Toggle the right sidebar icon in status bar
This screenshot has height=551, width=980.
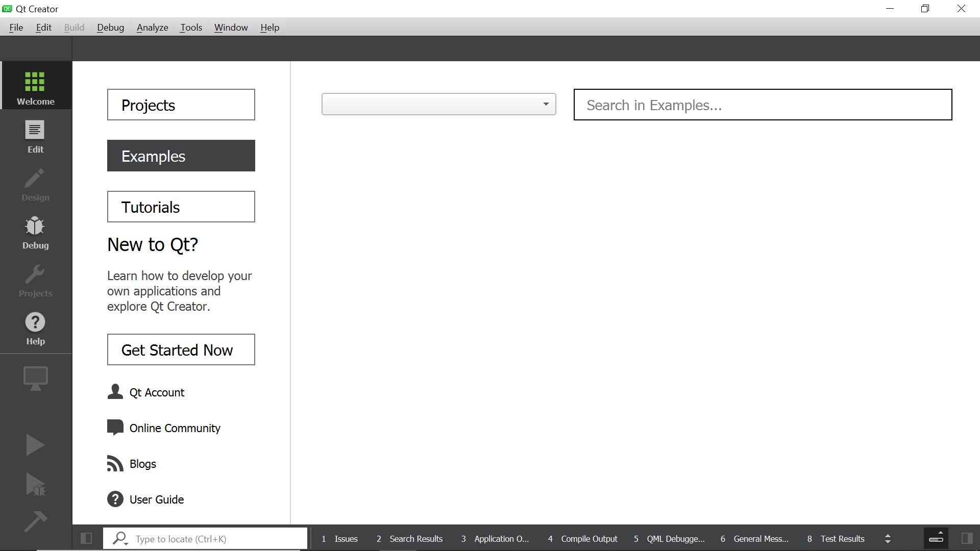click(967, 538)
